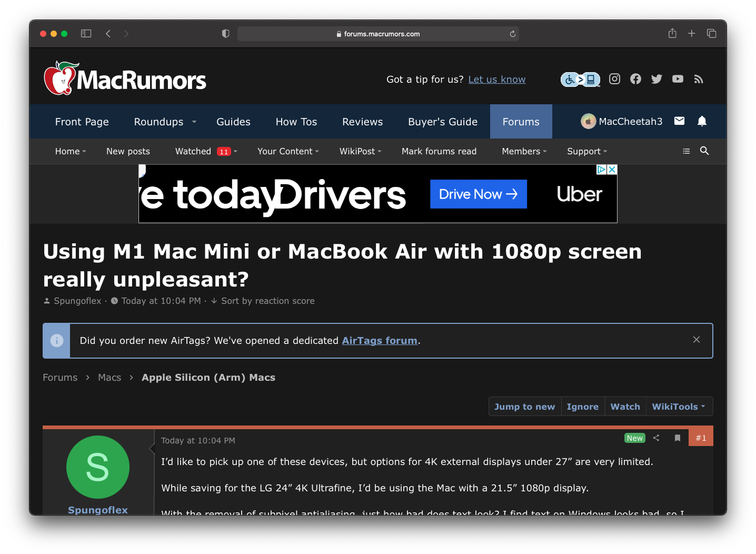Click the post timestamp Today at 10:04 PM
Screen dimensions: 756x554
(198, 440)
